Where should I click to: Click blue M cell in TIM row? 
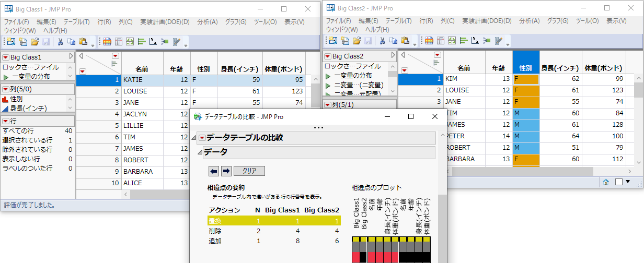526,113
